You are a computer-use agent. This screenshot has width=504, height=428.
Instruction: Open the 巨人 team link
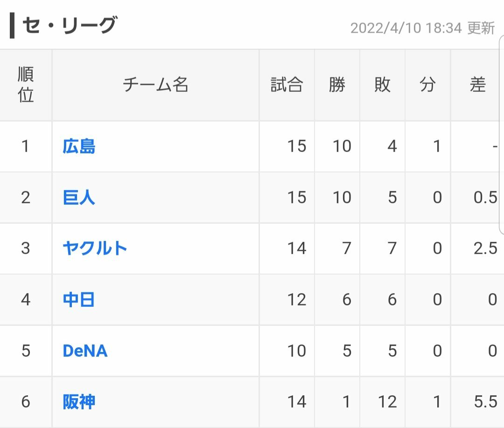(79, 198)
